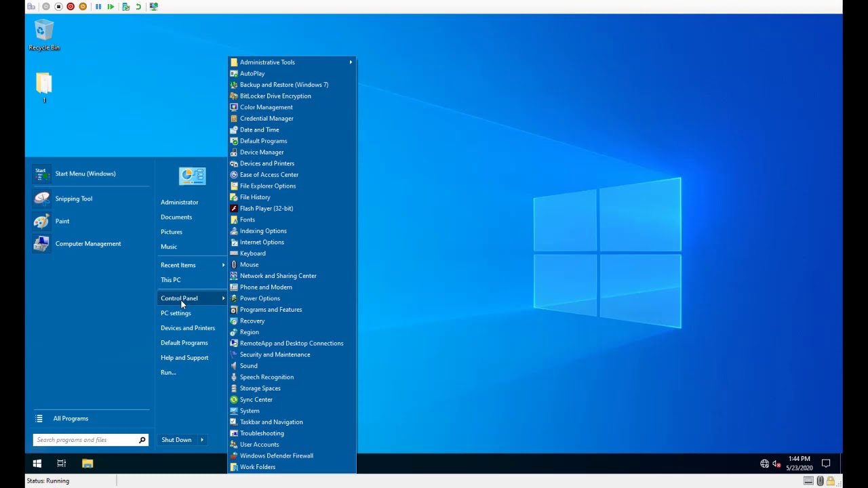The width and height of the screenshot is (868, 488).
Task: Open Programs and Features
Action: 292,310
